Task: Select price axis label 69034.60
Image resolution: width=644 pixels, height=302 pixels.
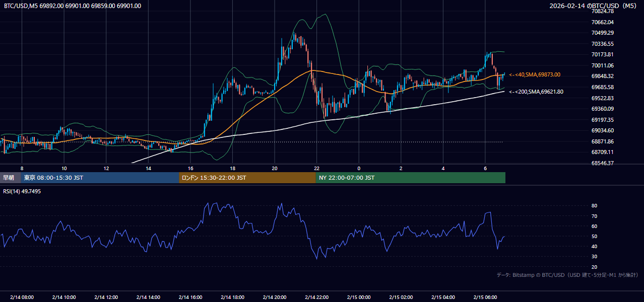Action: [603, 130]
